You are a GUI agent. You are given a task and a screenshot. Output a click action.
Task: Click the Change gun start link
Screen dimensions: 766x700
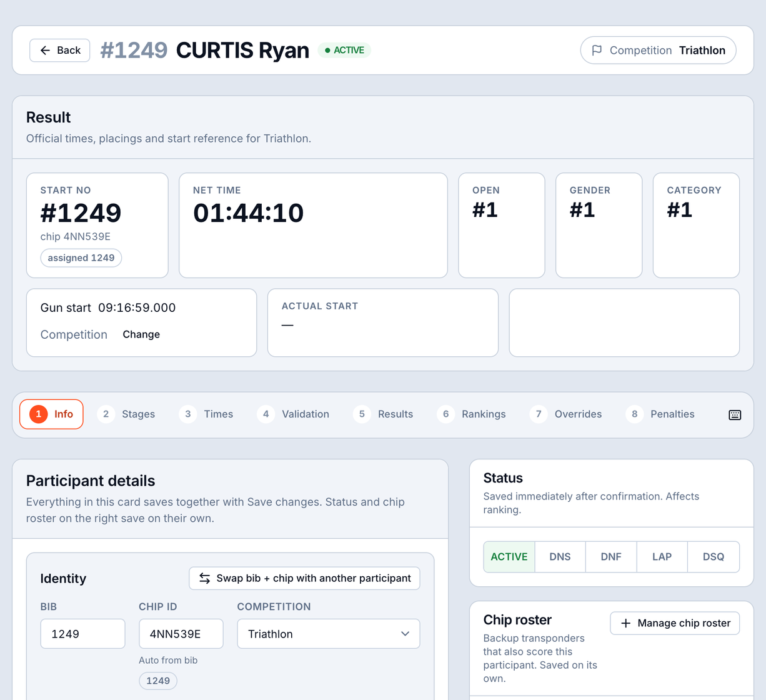point(141,334)
